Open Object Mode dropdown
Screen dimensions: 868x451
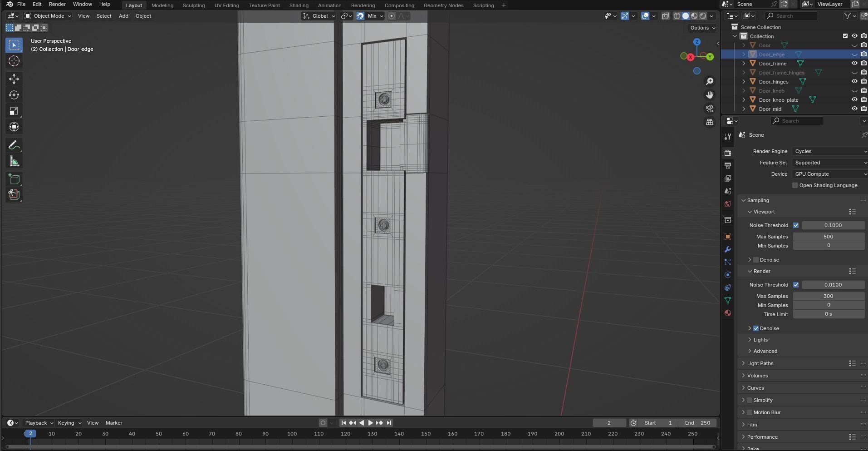click(48, 16)
